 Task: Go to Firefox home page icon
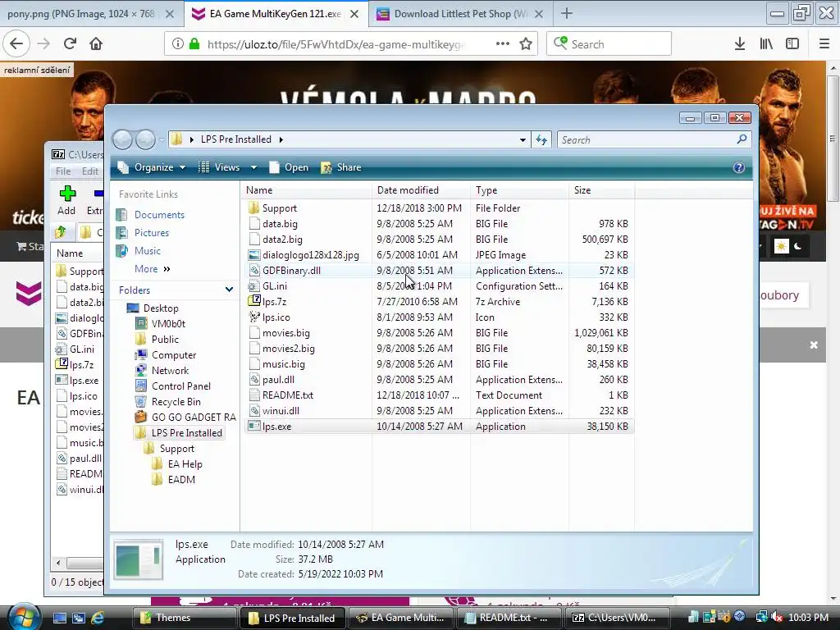coord(96,44)
